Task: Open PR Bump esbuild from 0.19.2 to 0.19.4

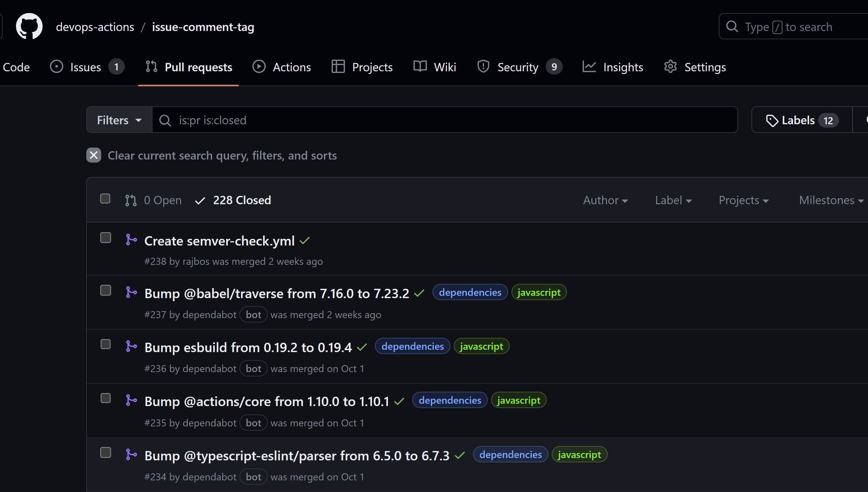Action: click(x=248, y=347)
